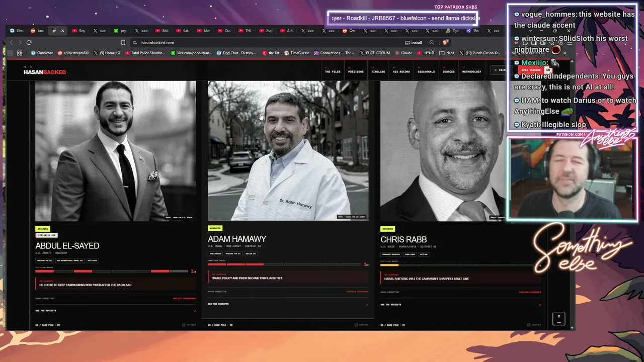Open the CHRIS RABB candidate name
The height and width of the screenshot is (362, 644).
404,240
